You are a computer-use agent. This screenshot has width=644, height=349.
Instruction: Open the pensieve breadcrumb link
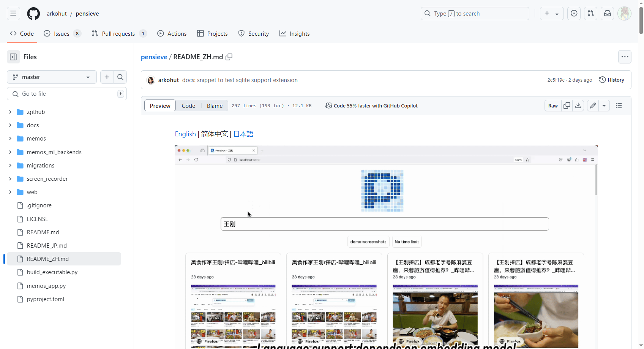tap(154, 57)
